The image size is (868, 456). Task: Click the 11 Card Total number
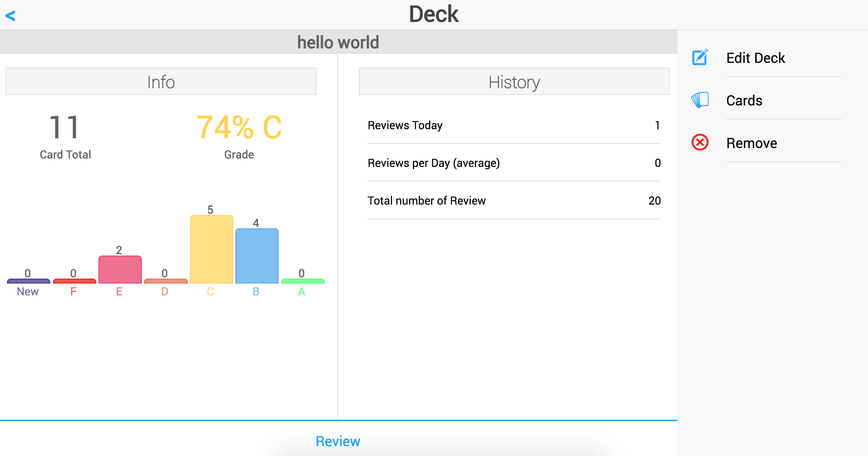point(65,127)
